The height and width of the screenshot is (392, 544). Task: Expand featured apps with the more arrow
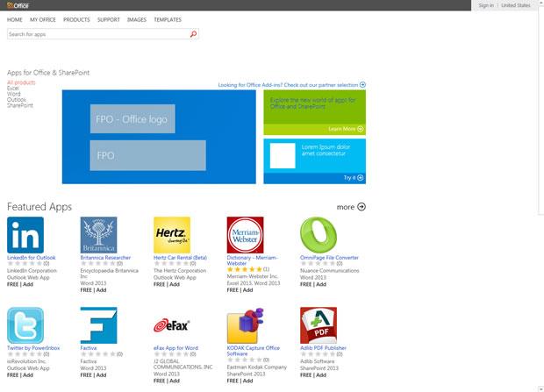pyautogui.click(x=351, y=207)
